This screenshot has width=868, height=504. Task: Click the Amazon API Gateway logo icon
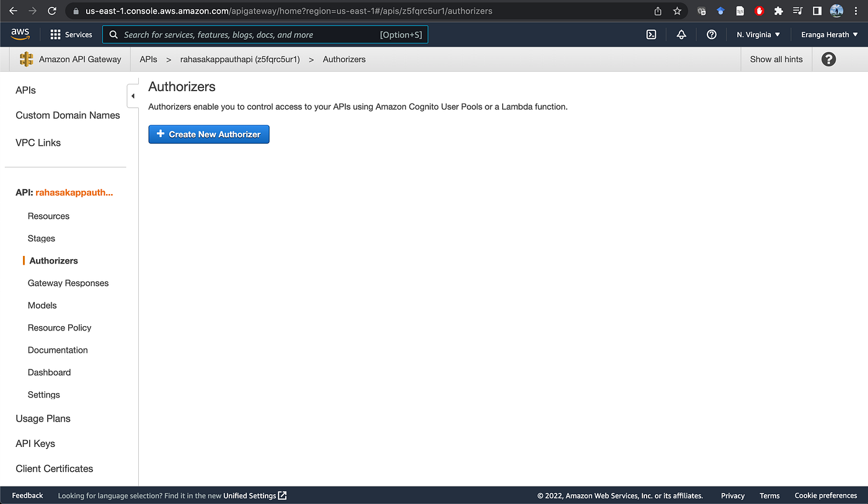pyautogui.click(x=26, y=60)
